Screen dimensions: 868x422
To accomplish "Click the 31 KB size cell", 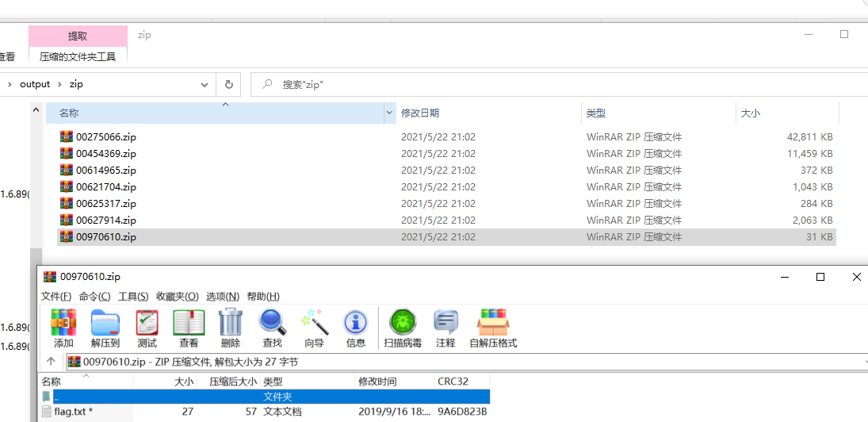I will (820, 237).
